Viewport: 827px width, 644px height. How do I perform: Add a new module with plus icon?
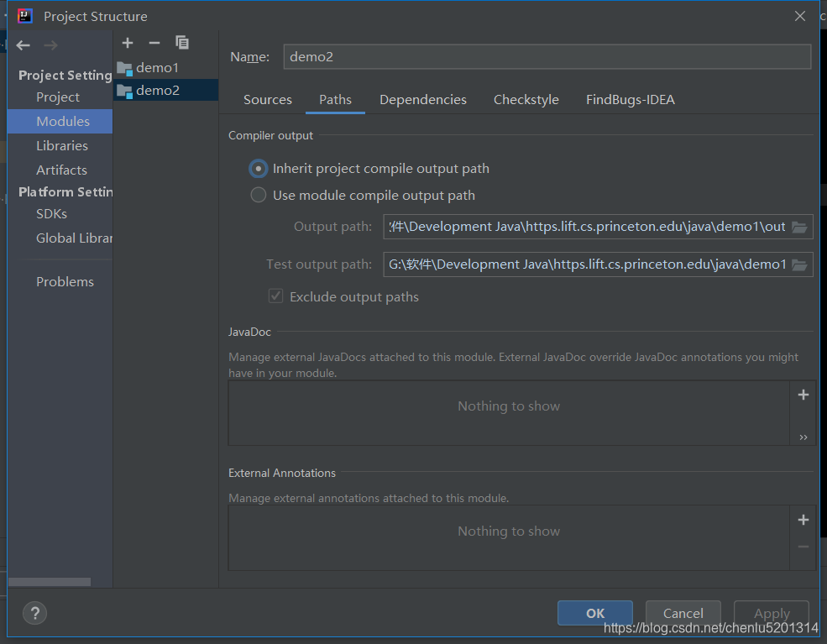[128, 43]
